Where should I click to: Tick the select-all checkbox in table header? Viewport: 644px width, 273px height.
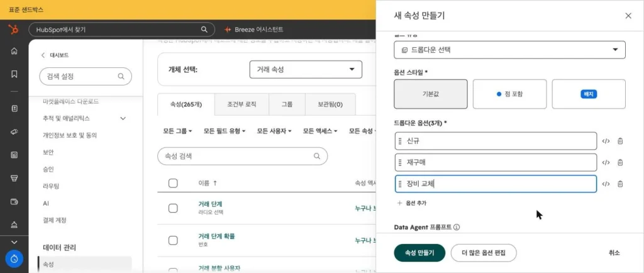173,183
